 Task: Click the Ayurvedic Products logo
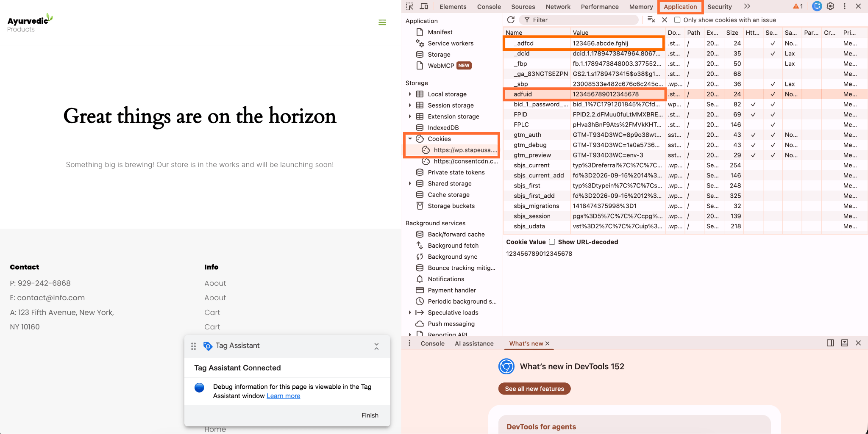(x=30, y=23)
